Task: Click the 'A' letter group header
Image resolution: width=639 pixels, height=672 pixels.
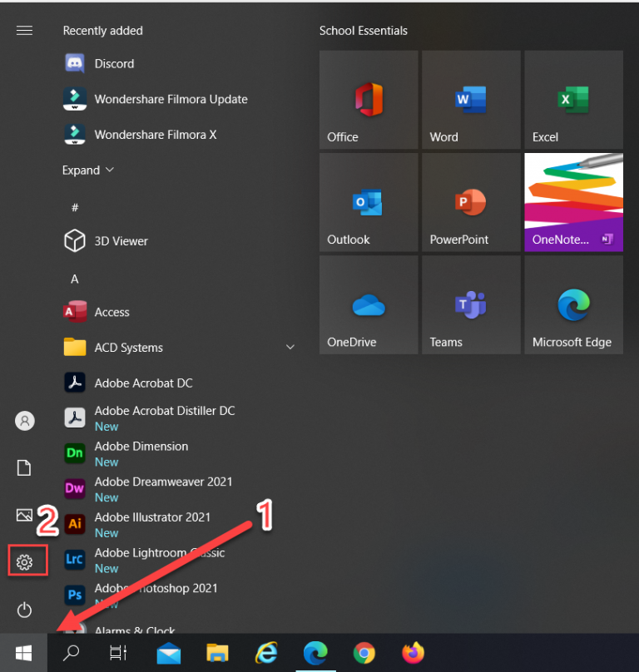Action: point(75,279)
